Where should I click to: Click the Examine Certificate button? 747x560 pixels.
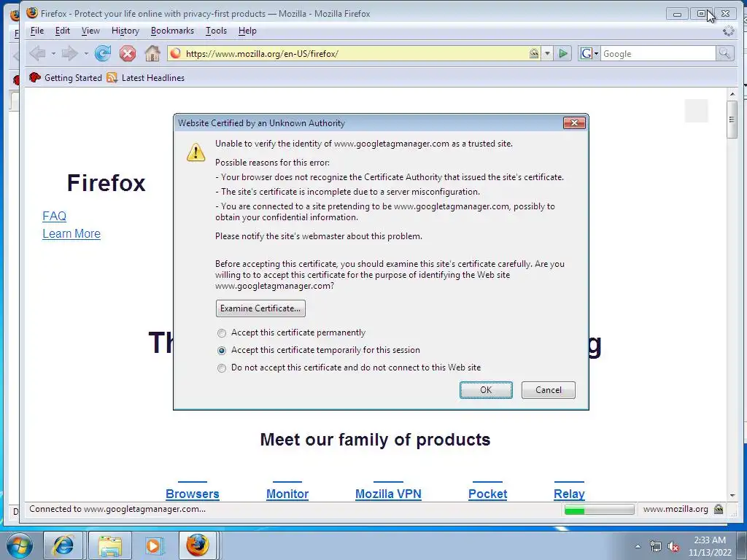[x=260, y=308]
